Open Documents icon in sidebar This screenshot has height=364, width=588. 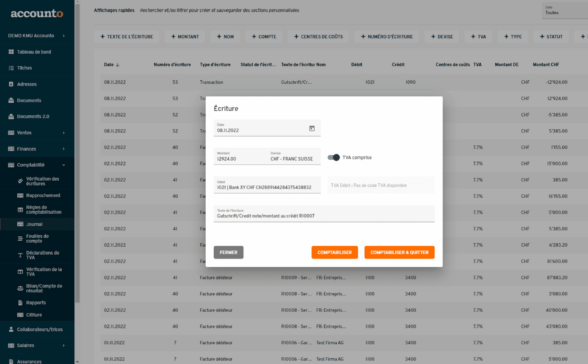click(11, 100)
